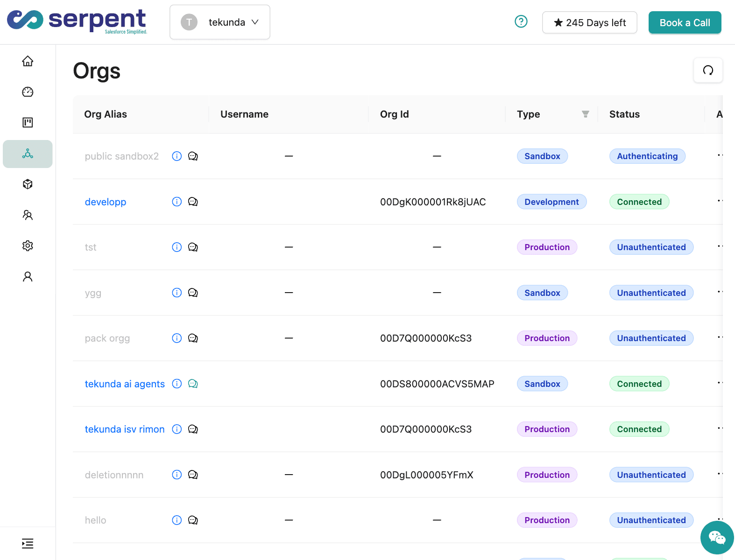The height and width of the screenshot is (560, 735).
Task: Open the dashboard gauge icon in sidebar
Action: click(x=28, y=92)
